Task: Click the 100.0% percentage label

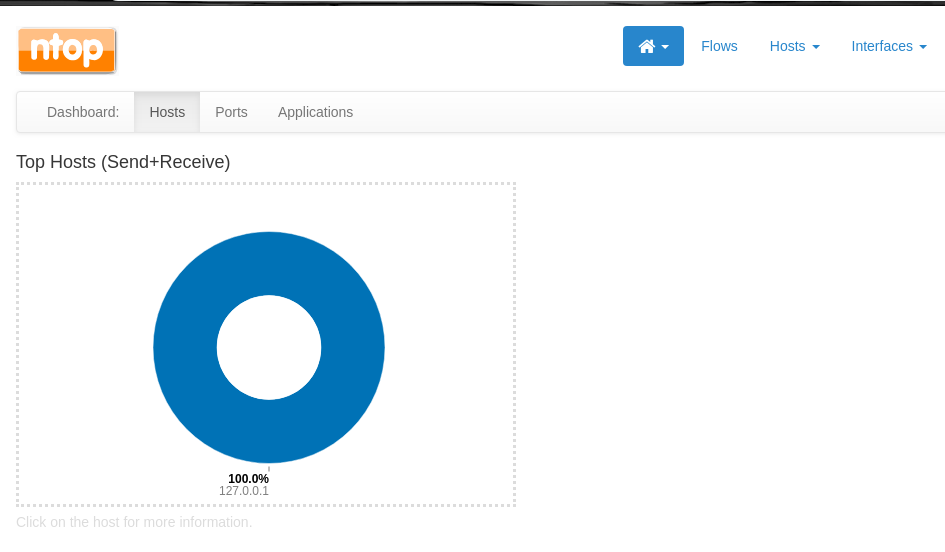Action: [x=248, y=478]
